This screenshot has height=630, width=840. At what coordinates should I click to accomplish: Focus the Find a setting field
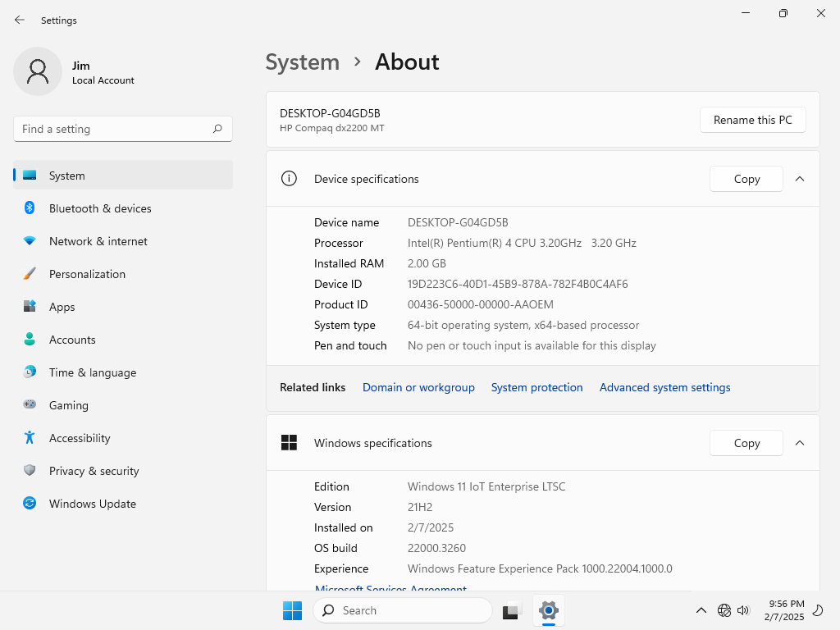click(x=123, y=129)
